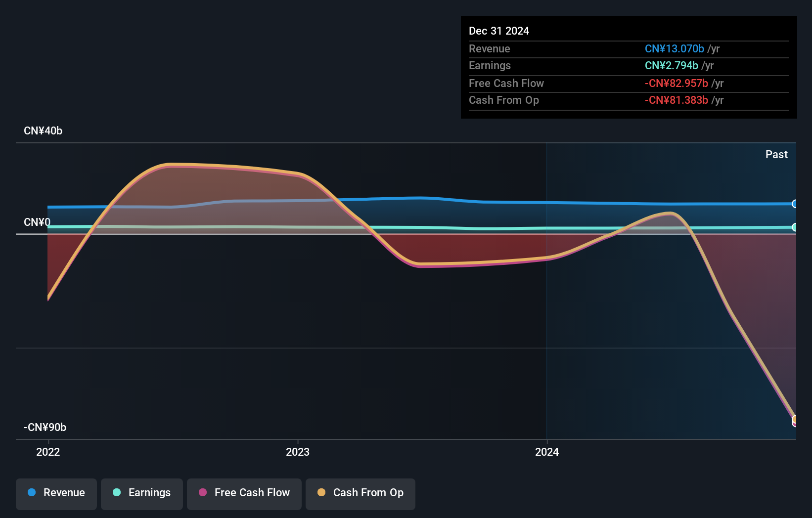
Task: Click the Dec 31 2024 tooltip date
Action: [x=499, y=31]
